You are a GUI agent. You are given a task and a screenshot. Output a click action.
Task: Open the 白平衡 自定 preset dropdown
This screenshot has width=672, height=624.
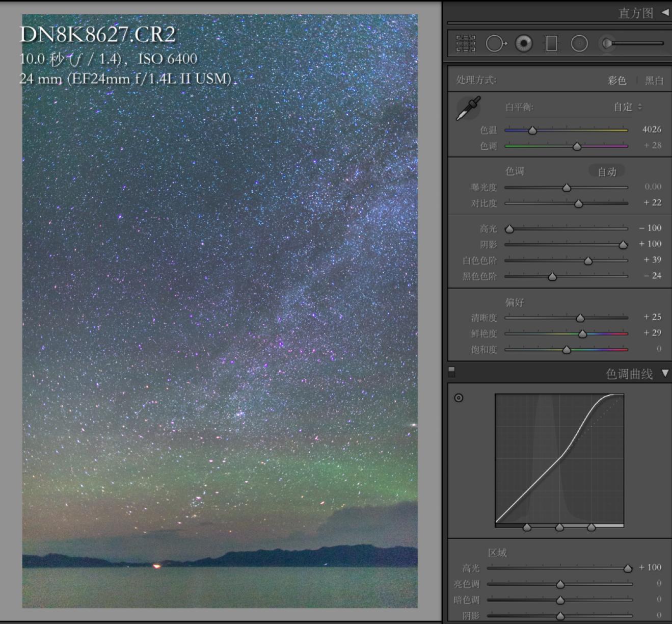(x=628, y=107)
